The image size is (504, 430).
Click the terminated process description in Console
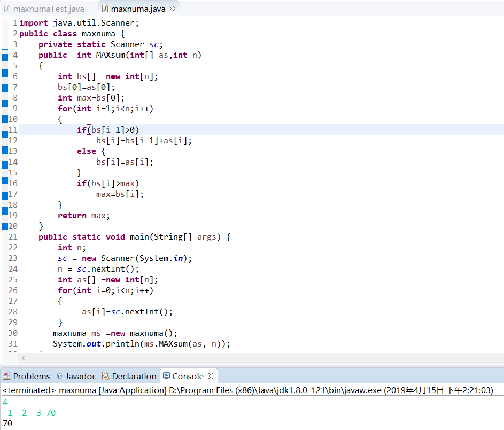247,390
